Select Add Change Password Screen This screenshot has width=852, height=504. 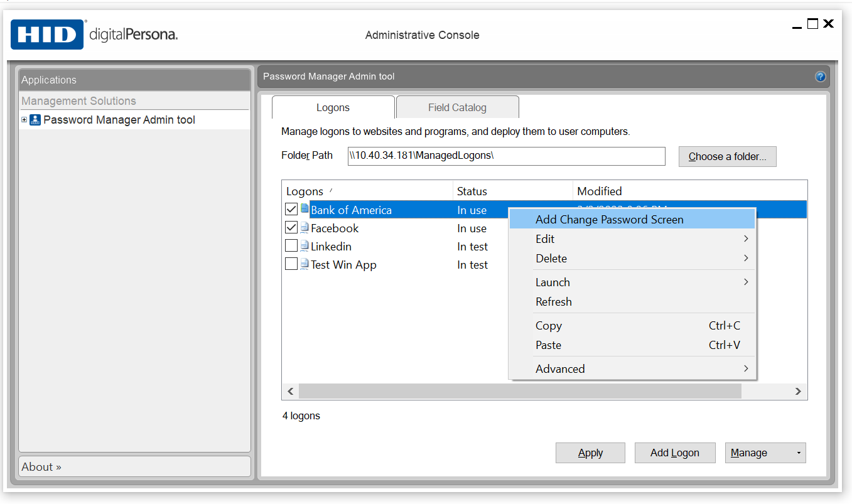pyautogui.click(x=609, y=220)
